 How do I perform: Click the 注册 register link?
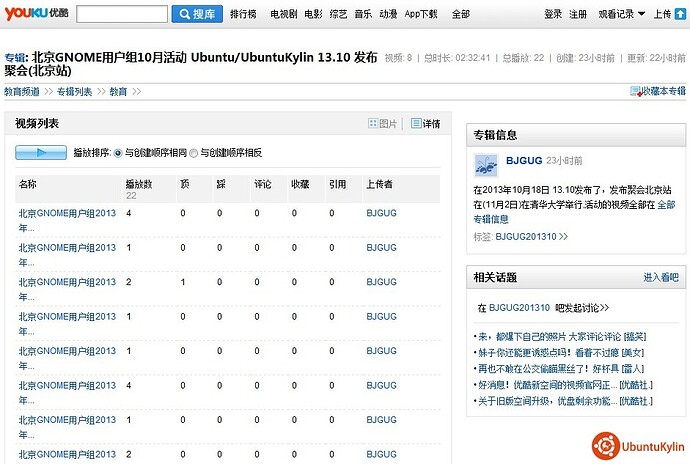[578, 14]
